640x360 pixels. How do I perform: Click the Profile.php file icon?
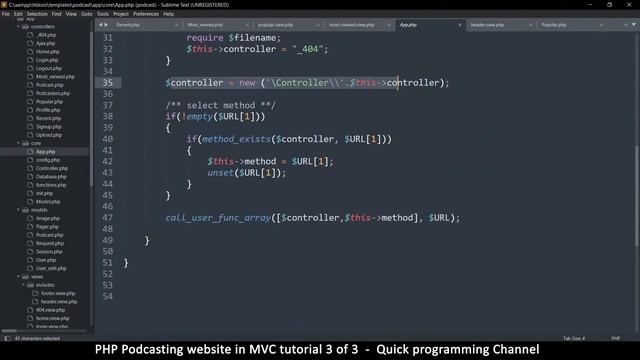(x=30, y=110)
